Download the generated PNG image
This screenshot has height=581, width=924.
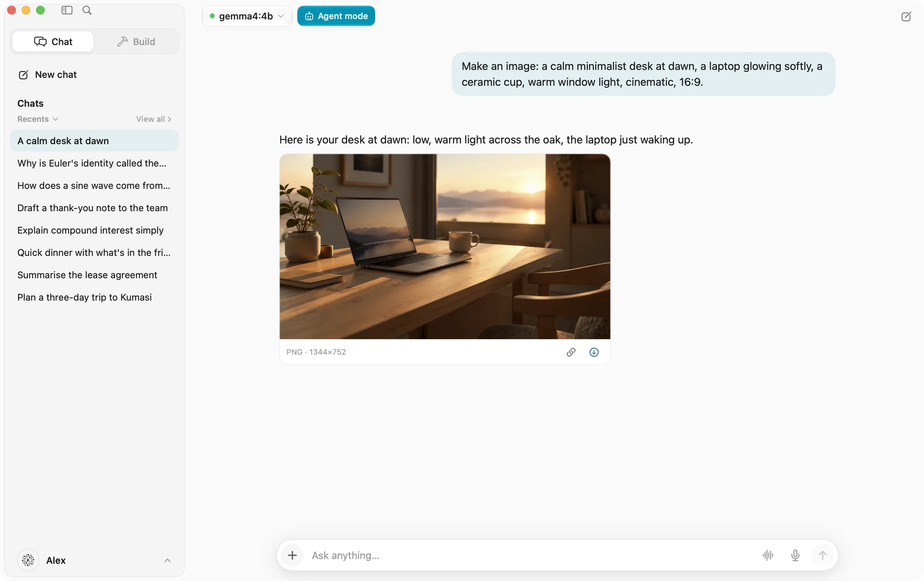[x=594, y=352]
